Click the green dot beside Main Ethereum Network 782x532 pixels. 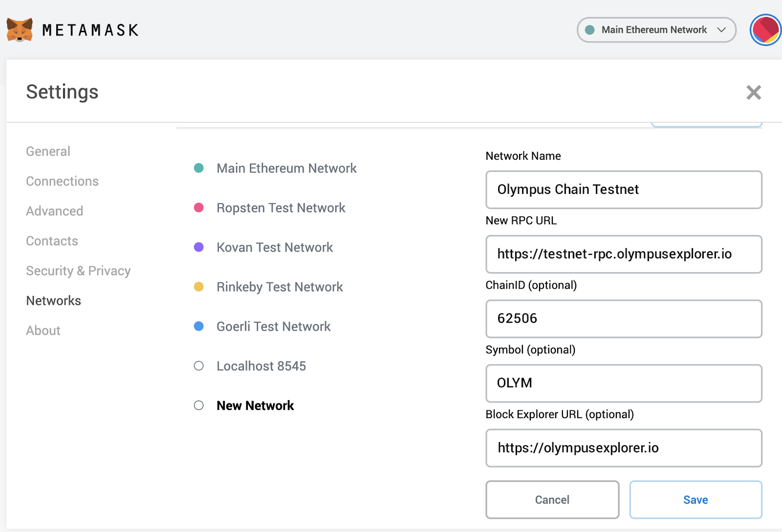point(198,168)
